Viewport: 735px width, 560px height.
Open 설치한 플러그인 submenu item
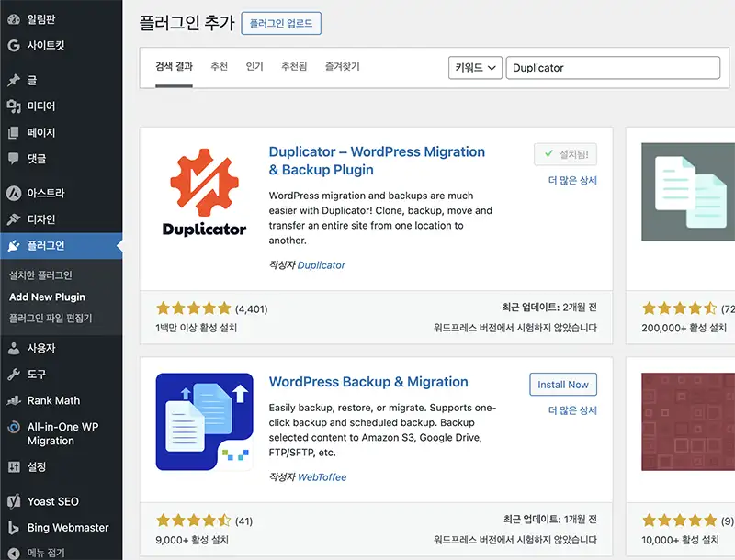coord(40,275)
